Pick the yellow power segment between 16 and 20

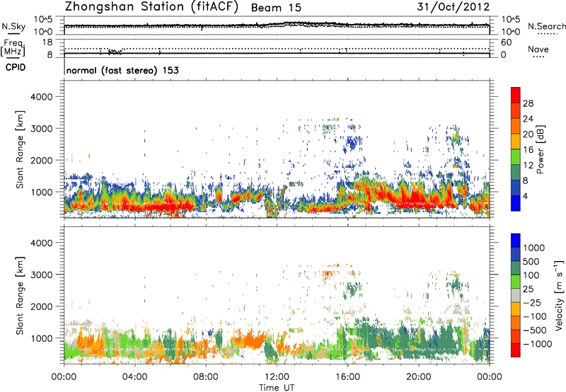pos(516,142)
